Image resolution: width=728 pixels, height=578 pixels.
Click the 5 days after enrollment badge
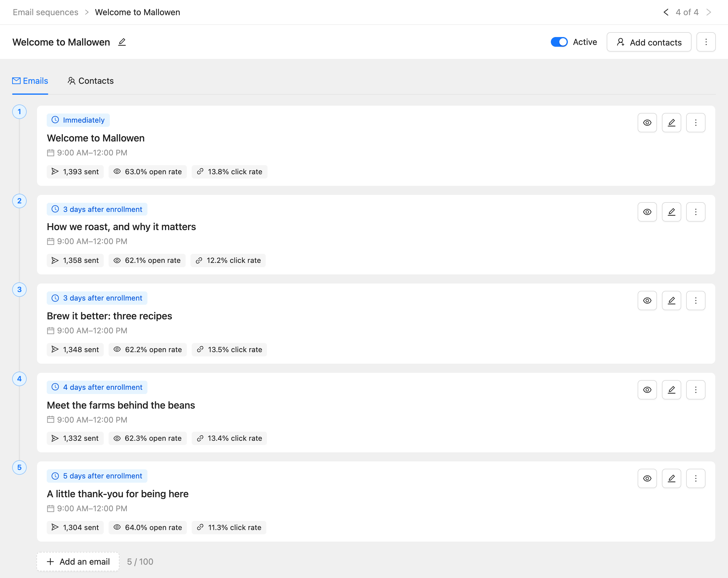[97, 476]
